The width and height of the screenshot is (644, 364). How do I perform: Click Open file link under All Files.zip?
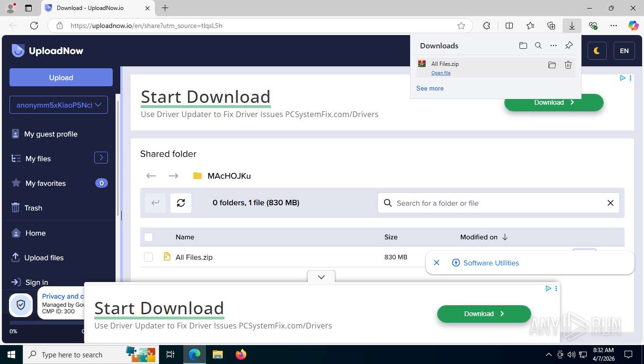441,73
